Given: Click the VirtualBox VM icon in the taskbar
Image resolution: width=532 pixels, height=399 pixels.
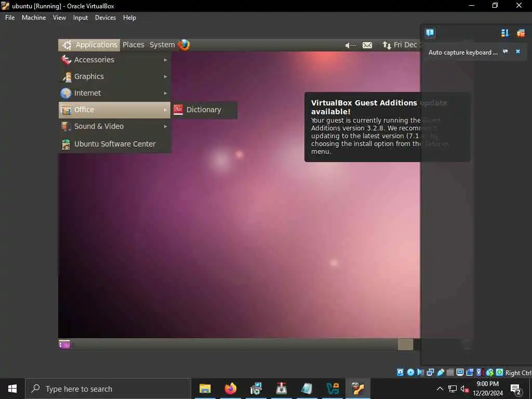Looking at the screenshot, I should pyautogui.click(x=358, y=389).
